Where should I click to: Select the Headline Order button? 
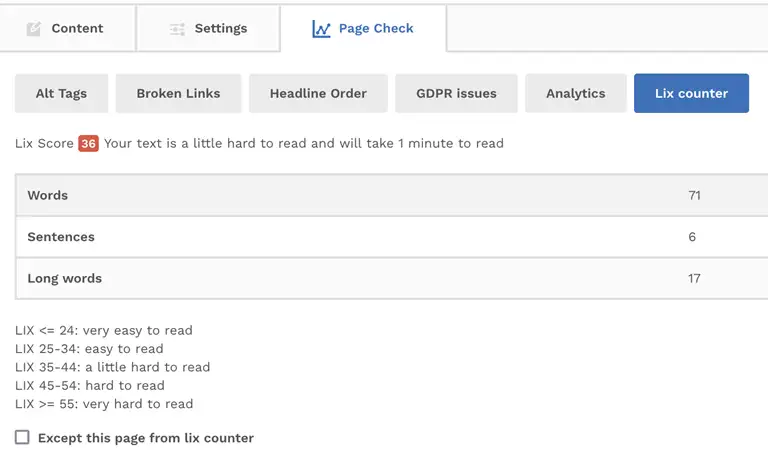point(318,94)
